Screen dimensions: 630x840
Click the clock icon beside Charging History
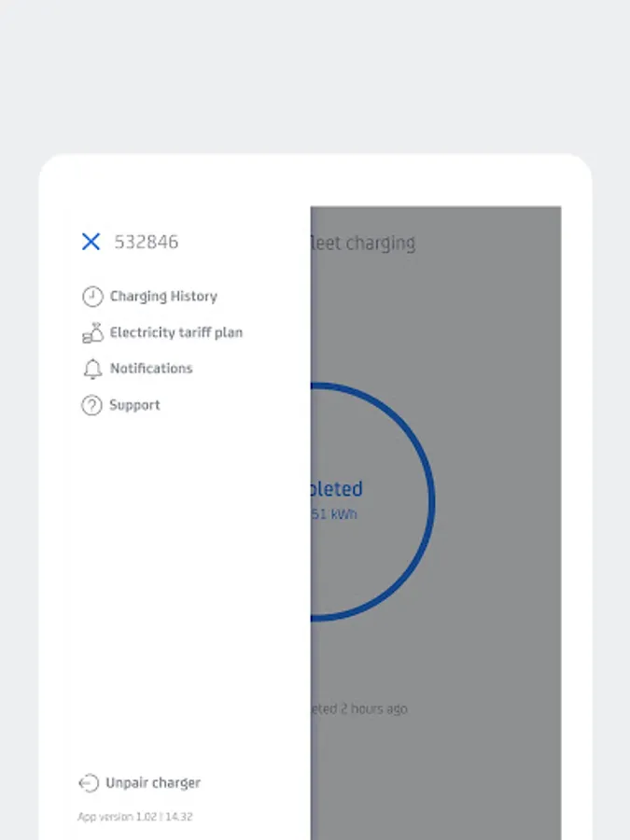[92, 296]
